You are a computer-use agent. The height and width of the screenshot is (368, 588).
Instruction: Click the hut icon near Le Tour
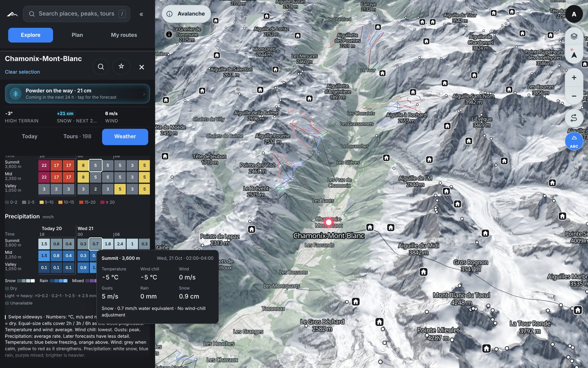click(x=382, y=73)
